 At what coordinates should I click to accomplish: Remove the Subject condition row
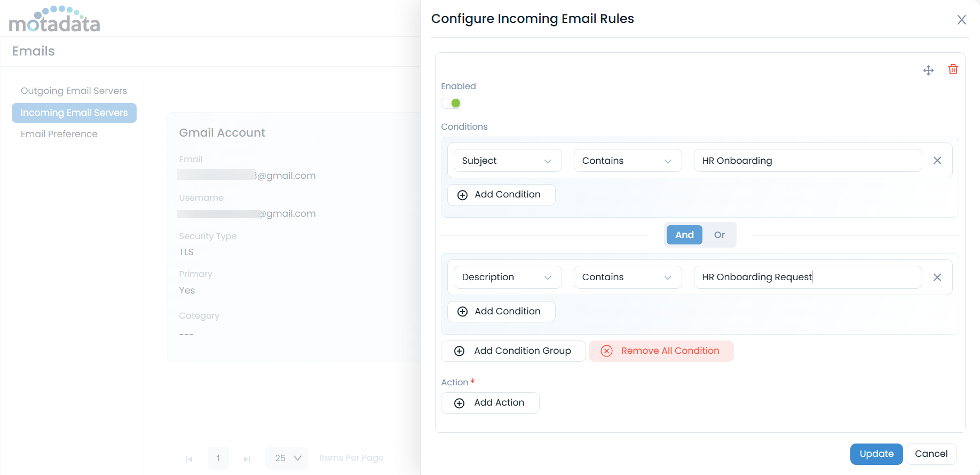(937, 161)
